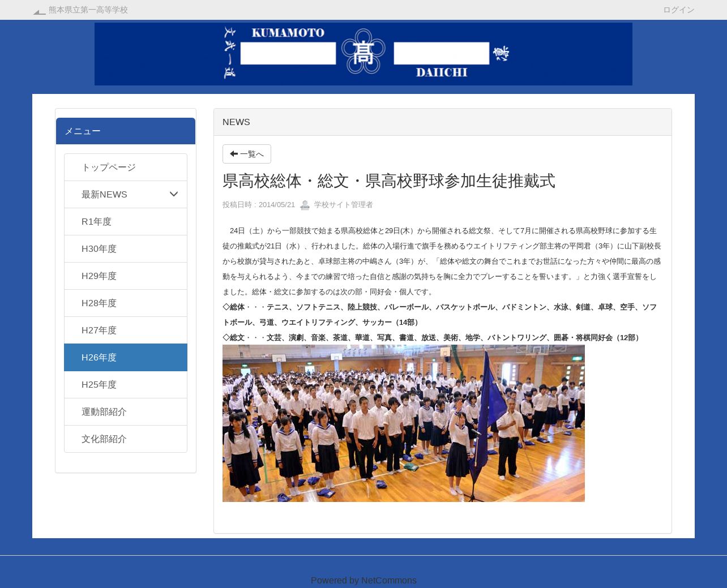The image size is (727, 588).
Task: Select H30年度 in the menu
Action: click(126, 249)
